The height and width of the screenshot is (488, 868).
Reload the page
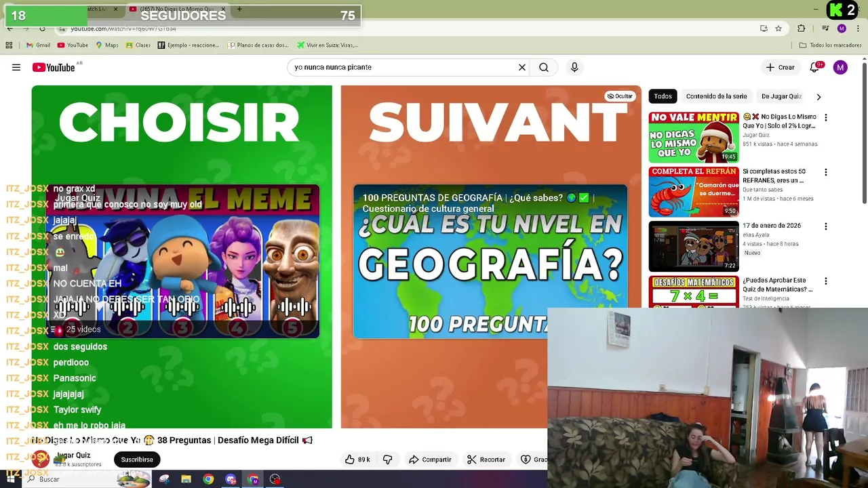(x=42, y=28)
